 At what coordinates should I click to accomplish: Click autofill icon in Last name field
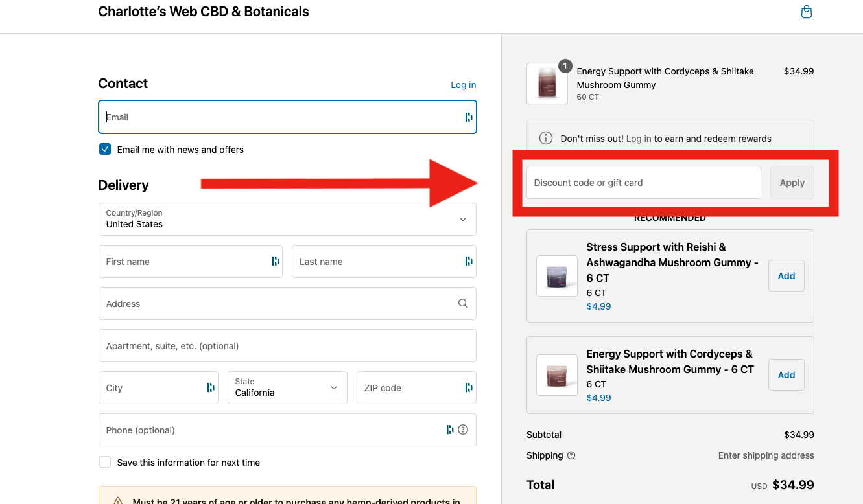pyautogui.click(x=468, y=261)
